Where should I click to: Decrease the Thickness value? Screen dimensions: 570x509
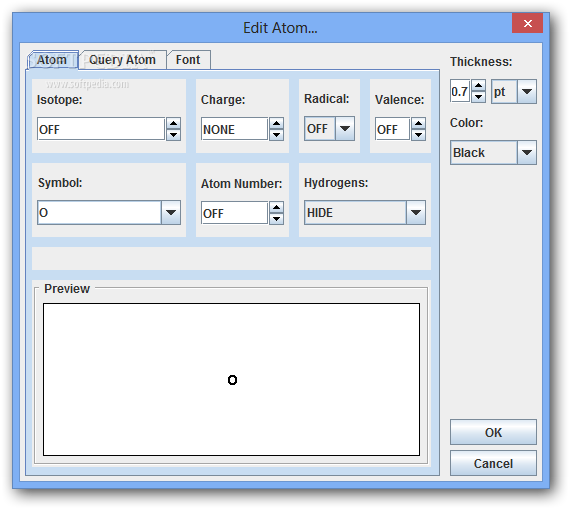coord(478,97)
